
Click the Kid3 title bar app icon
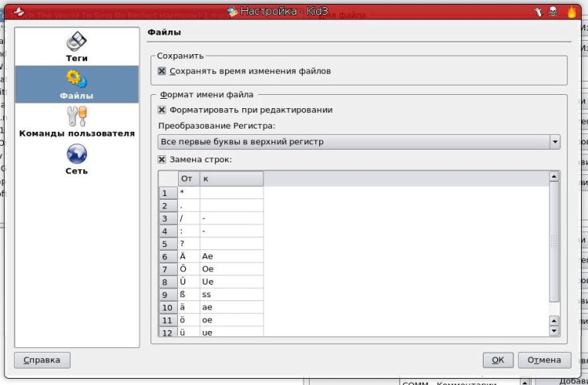[232, 11]
